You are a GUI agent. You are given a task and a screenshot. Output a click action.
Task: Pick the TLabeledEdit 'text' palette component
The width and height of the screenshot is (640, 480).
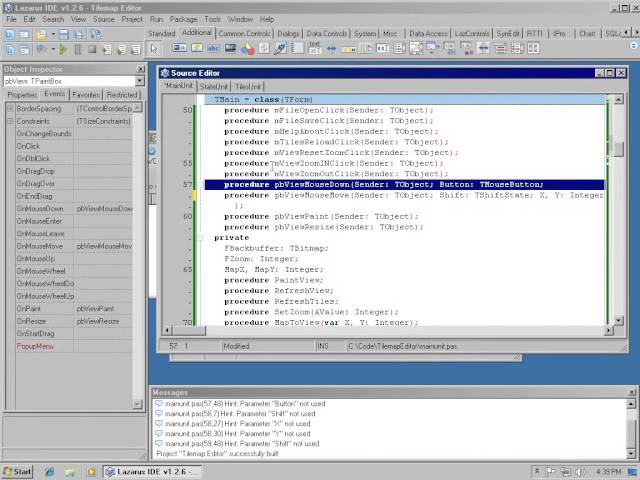point(315,48)
